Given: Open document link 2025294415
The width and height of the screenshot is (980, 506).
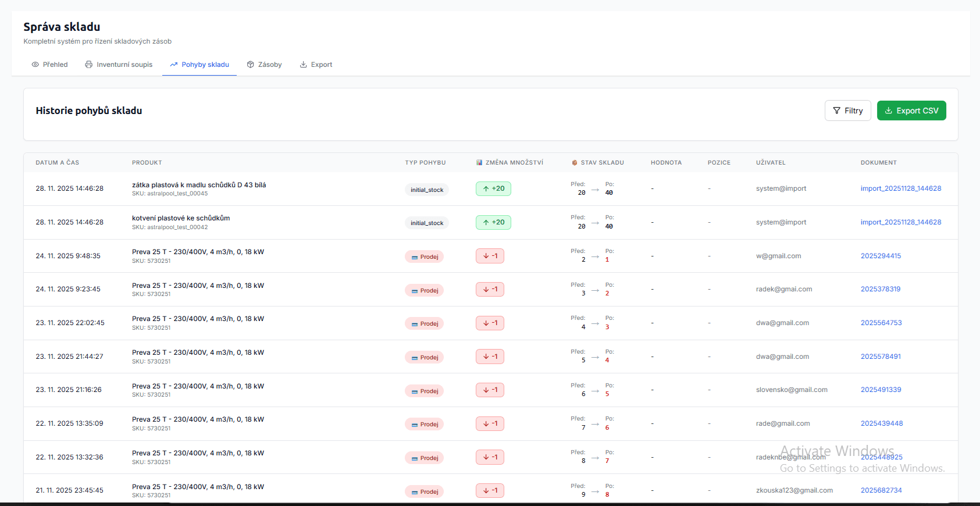Looking at the screenshot, I should (x=881, y=256).
